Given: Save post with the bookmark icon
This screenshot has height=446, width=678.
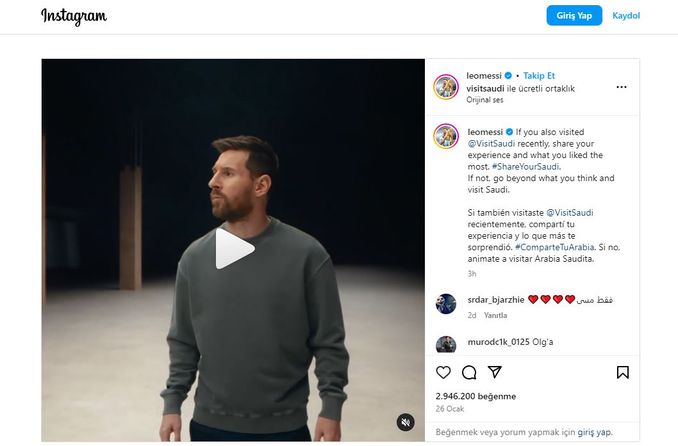Looking at the screenshot, I should coord(623,372).
